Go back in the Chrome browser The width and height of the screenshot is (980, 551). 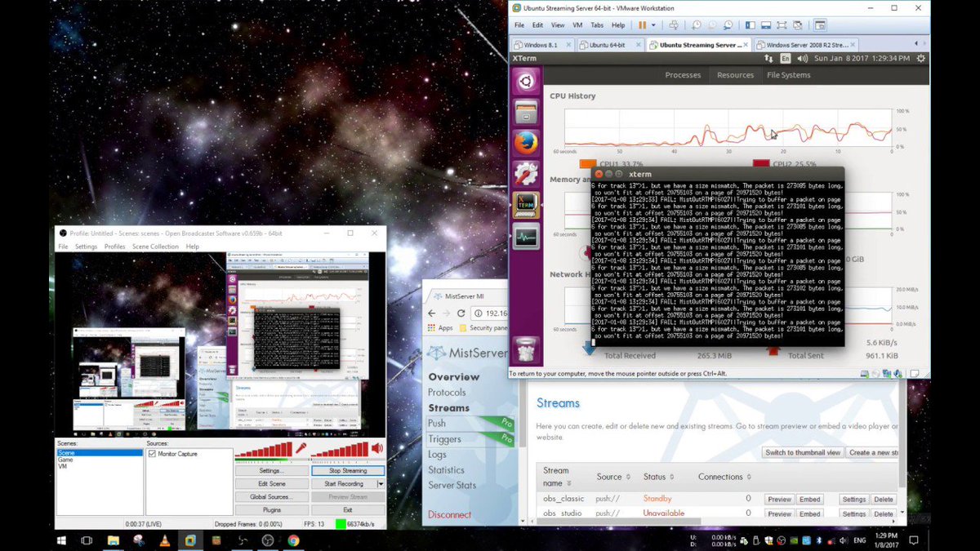(x=432, y=313)
